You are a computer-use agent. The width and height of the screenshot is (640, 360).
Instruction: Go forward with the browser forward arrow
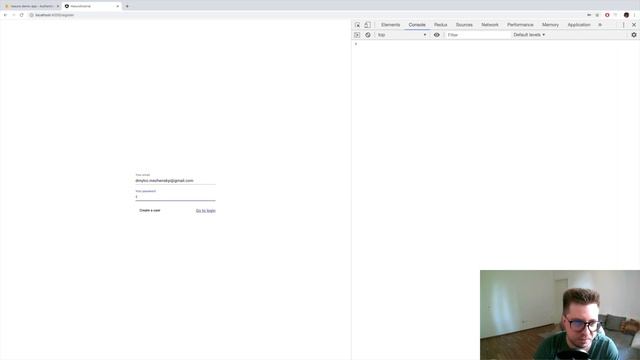13,15
